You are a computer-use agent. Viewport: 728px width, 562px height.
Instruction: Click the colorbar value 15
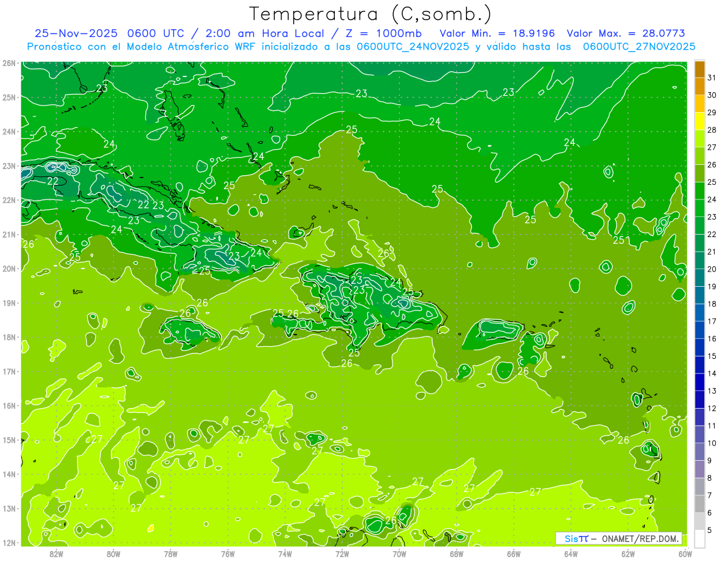(713, 356)
